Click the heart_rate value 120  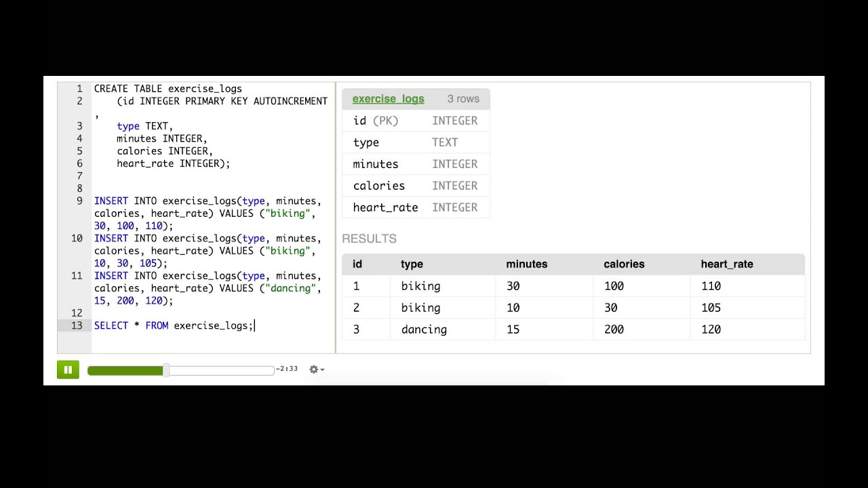pos(711,329)
